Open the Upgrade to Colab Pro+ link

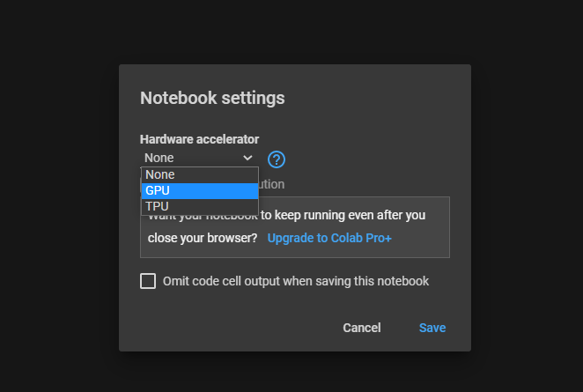329,238
